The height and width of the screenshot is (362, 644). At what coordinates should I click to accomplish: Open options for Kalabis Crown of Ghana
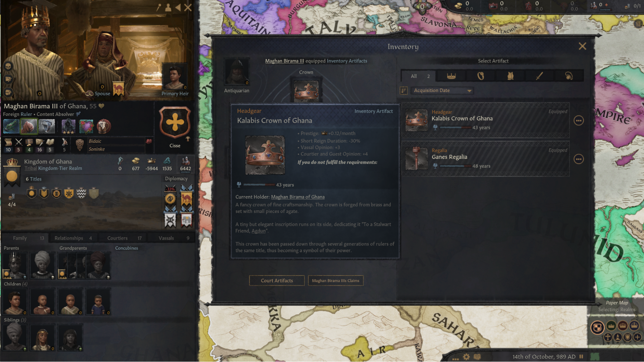coord(579,121)
